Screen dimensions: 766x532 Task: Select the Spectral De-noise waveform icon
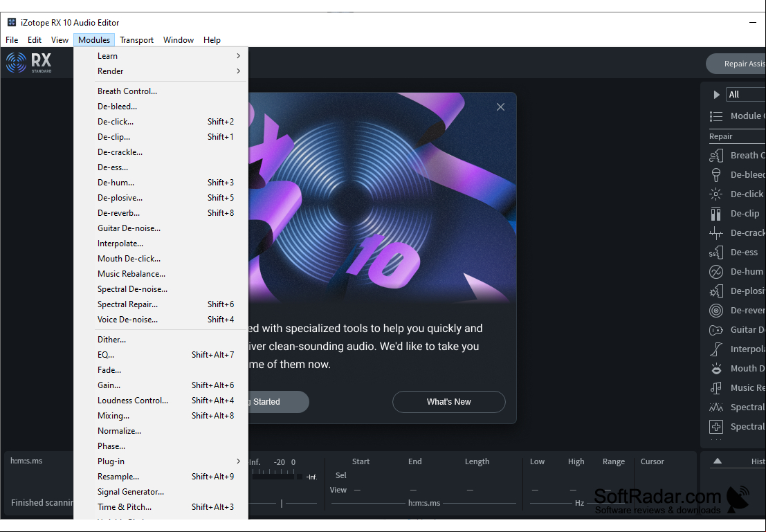click(715, 407)
